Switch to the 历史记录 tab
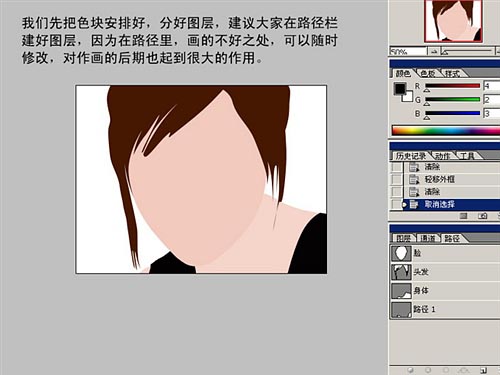The width and height of the screenshot is (500, 375). [x=411, y=156]
